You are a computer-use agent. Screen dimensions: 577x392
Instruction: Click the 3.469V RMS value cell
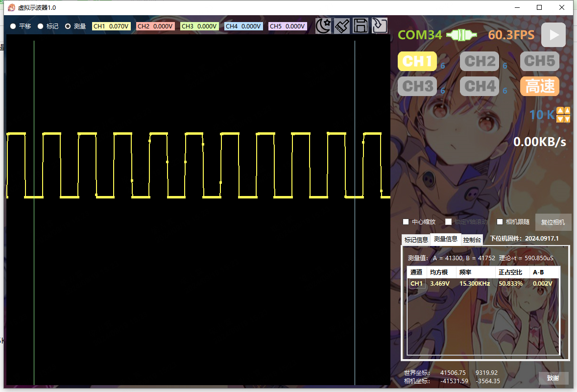pyautogui.click(x=440, y=283)
